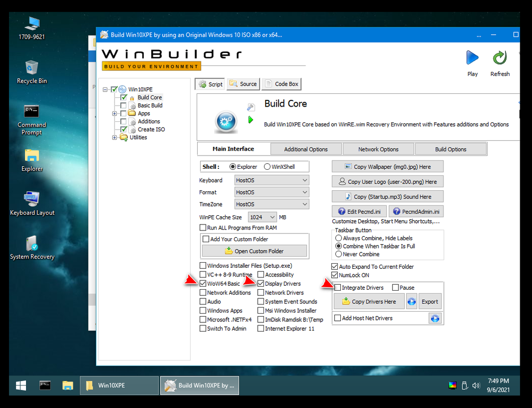Click the Open Custom Folder button
This screenshot has height=408, width=532.
click(x=254, y=251)
